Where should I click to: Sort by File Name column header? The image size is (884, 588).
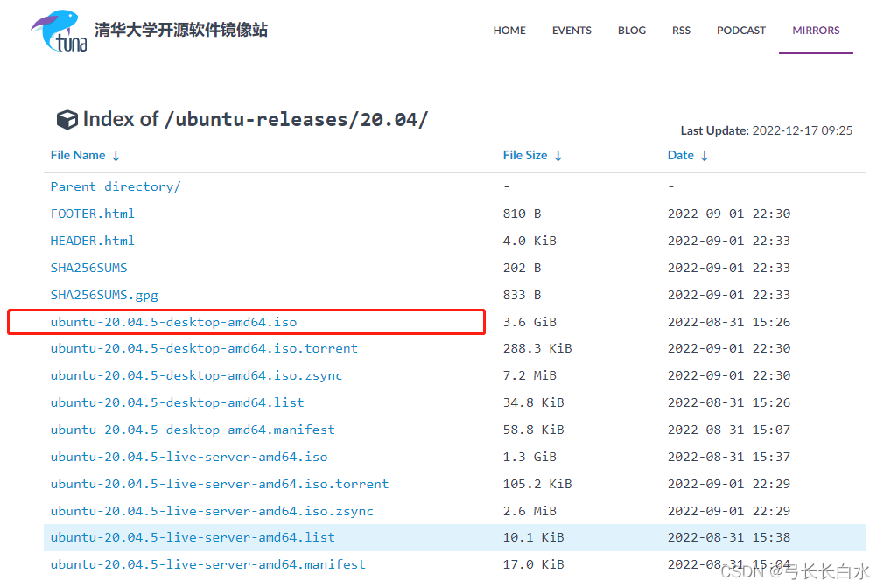78,155
